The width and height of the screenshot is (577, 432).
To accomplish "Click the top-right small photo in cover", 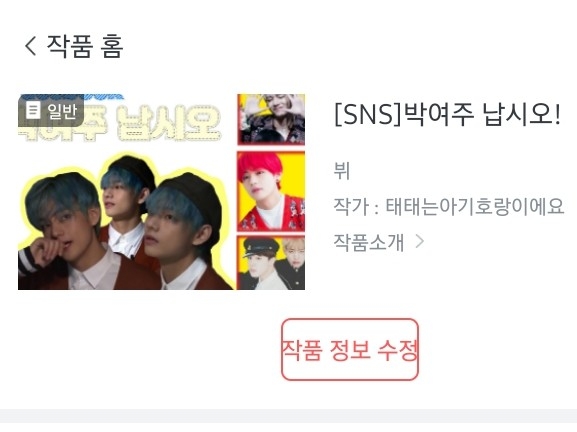I will pyautogui.click(x=271, y=119).
